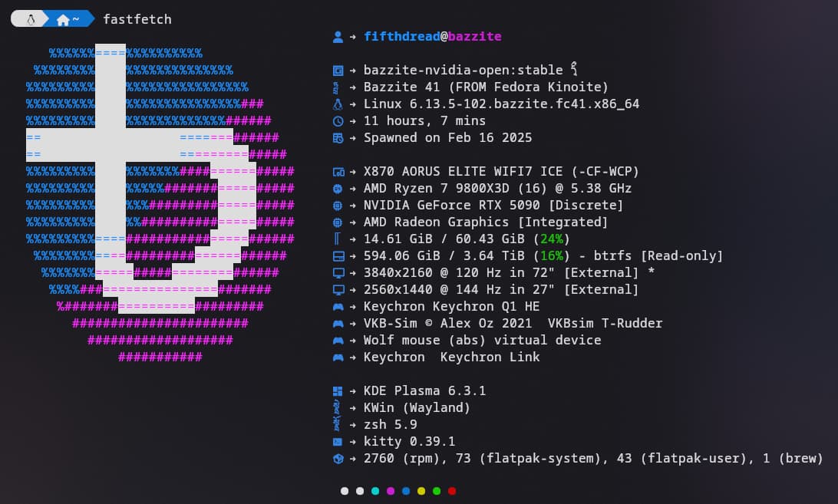Click the CPU icon beside AMD Ryzen 7 9800X3D
The width and height of the screenshot is (838, 504).
[338, 189]
